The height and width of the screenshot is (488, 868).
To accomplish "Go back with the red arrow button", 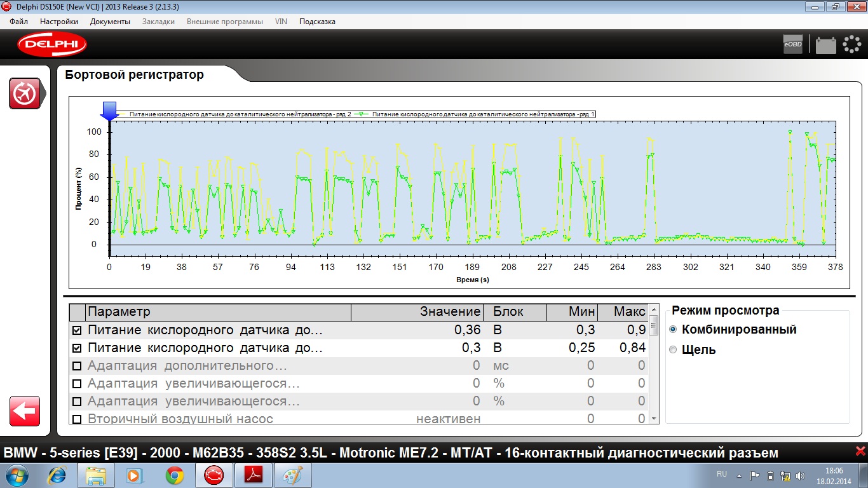I will click(x=25, y=411).
